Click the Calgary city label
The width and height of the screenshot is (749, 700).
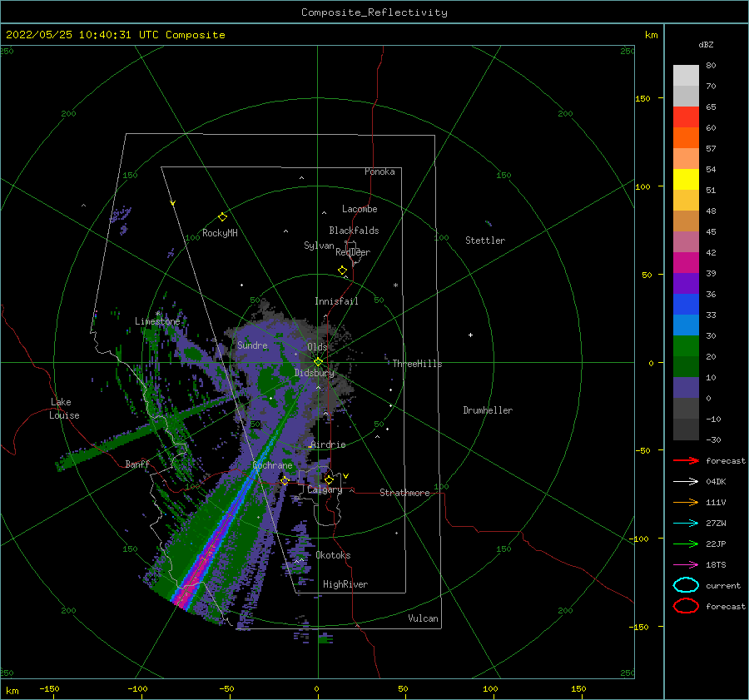(x=325, y=489)
